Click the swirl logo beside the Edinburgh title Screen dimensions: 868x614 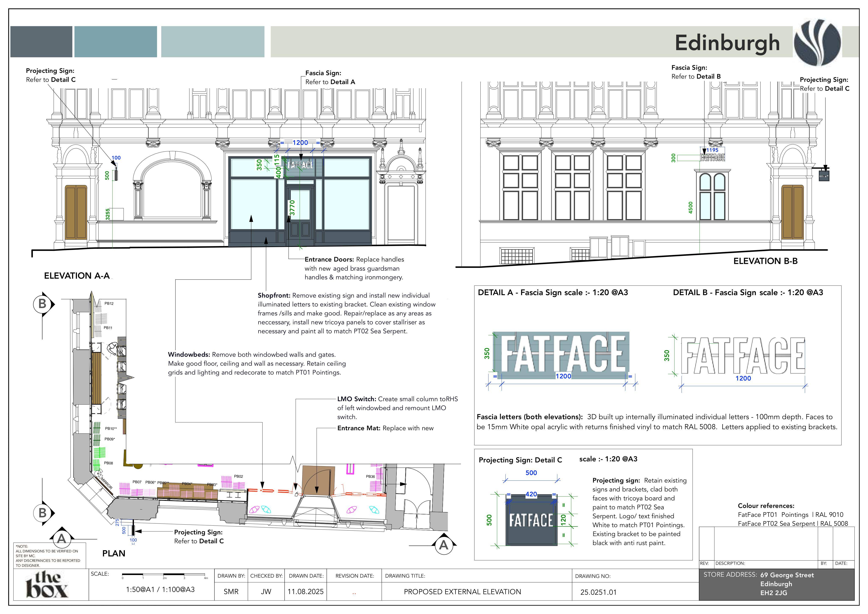(817, 43)
